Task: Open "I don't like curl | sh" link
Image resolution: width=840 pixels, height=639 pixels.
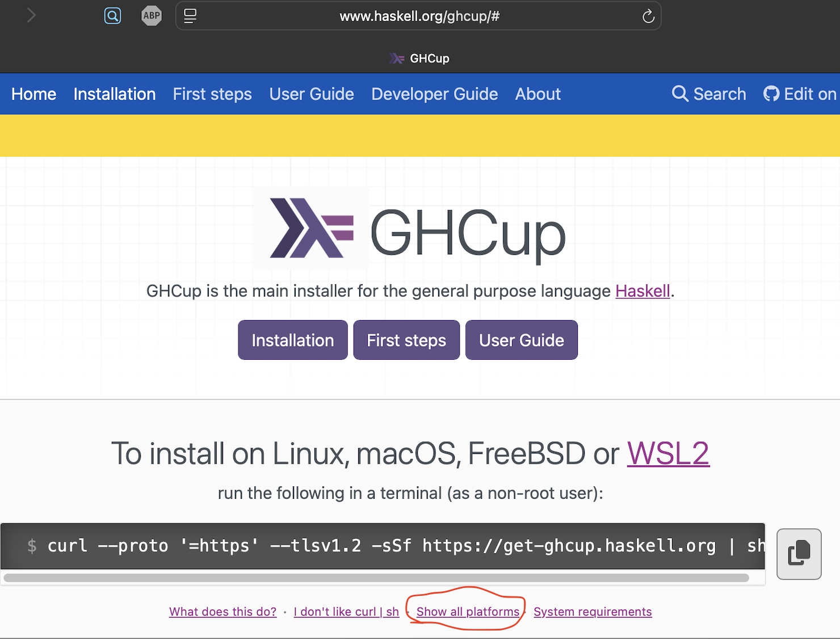Action: point(346,612)
